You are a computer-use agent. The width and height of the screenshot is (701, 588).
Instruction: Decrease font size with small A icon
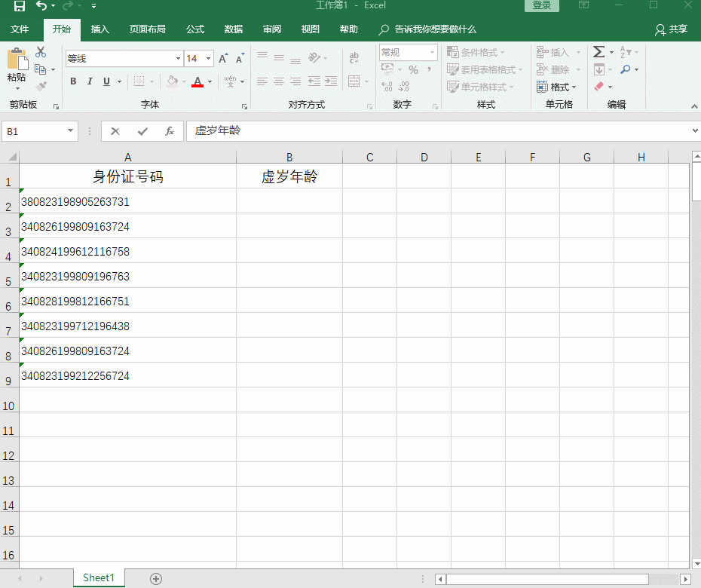click(240, 59)
